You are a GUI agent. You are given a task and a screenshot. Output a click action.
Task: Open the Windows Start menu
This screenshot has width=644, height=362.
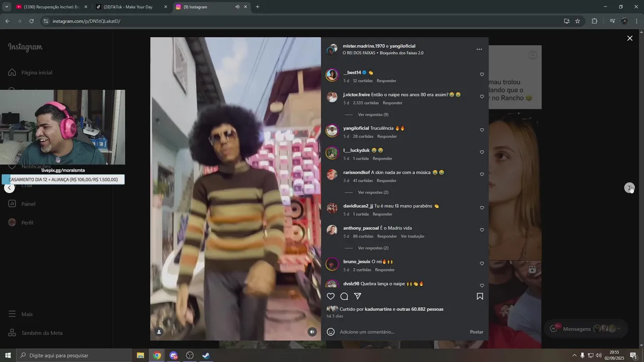[8, 355]
